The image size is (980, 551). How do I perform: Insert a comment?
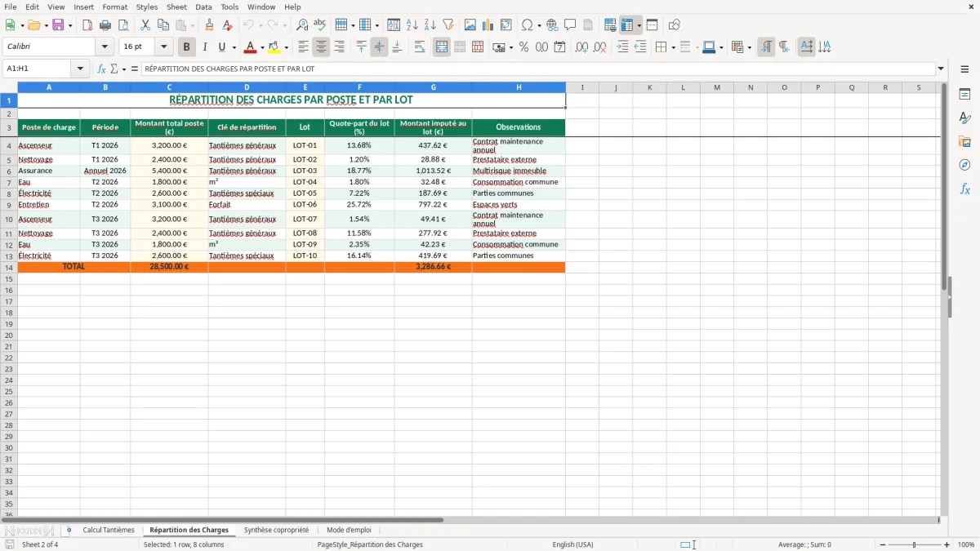[x=570, y=25]
